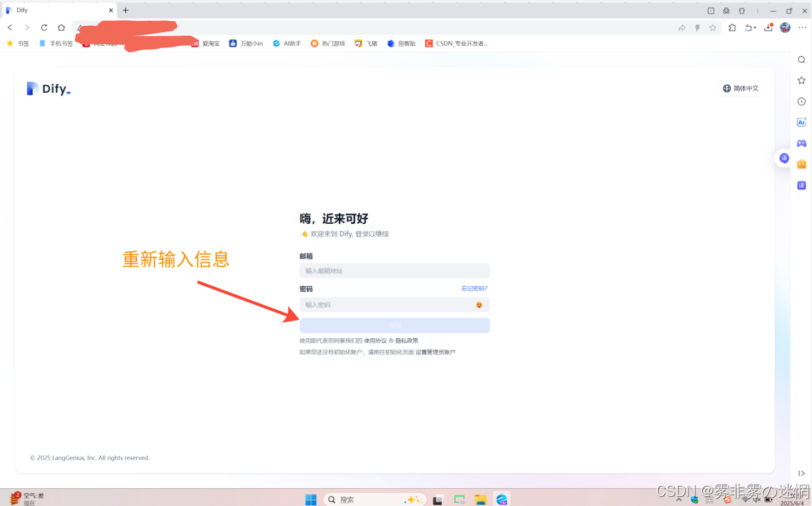Click the light blue 登录 login button
Image resolution: width=812 pixels, height=506 pixels.
[395, 325]
